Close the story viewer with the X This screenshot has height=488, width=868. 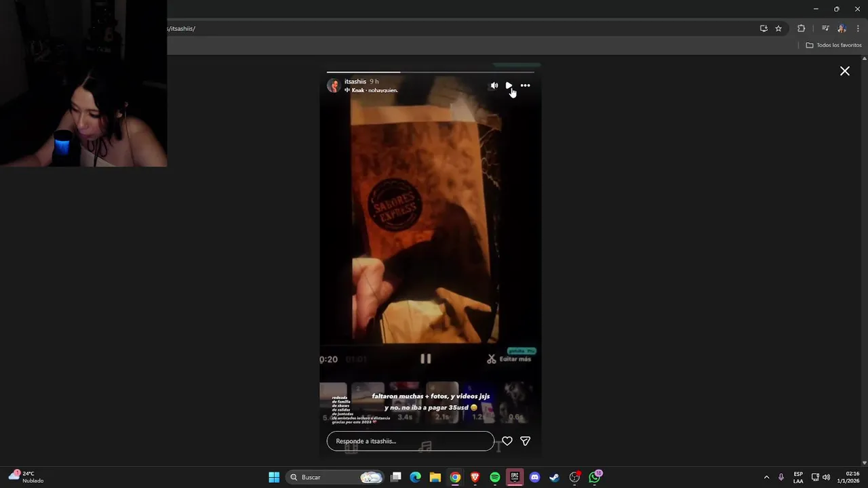click(x=845, y=71)
